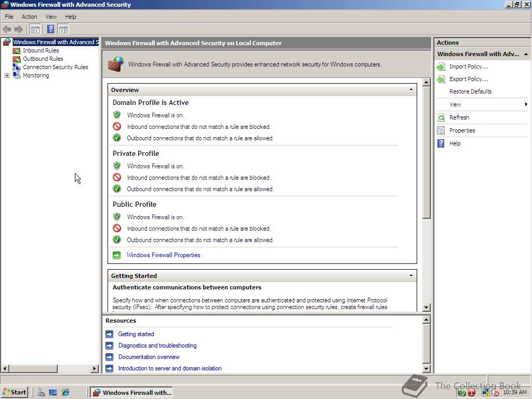
Task: Open the Getting started resource link
Action: (136, 334)
